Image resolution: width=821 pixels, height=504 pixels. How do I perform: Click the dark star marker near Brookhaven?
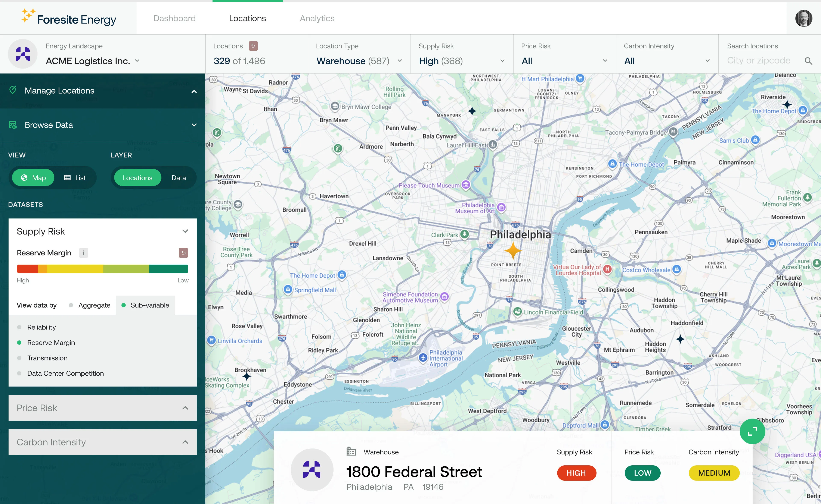(x=247, y=377)
